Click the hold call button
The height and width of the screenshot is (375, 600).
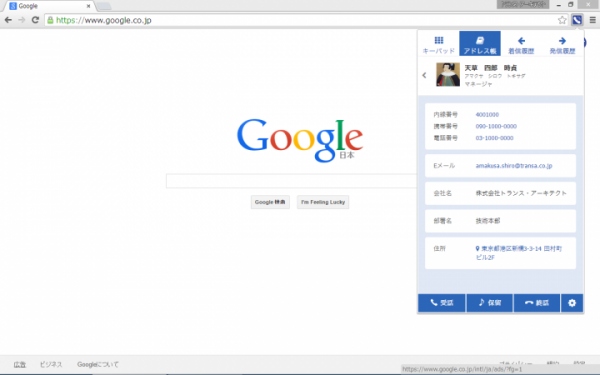click(489, 303)
